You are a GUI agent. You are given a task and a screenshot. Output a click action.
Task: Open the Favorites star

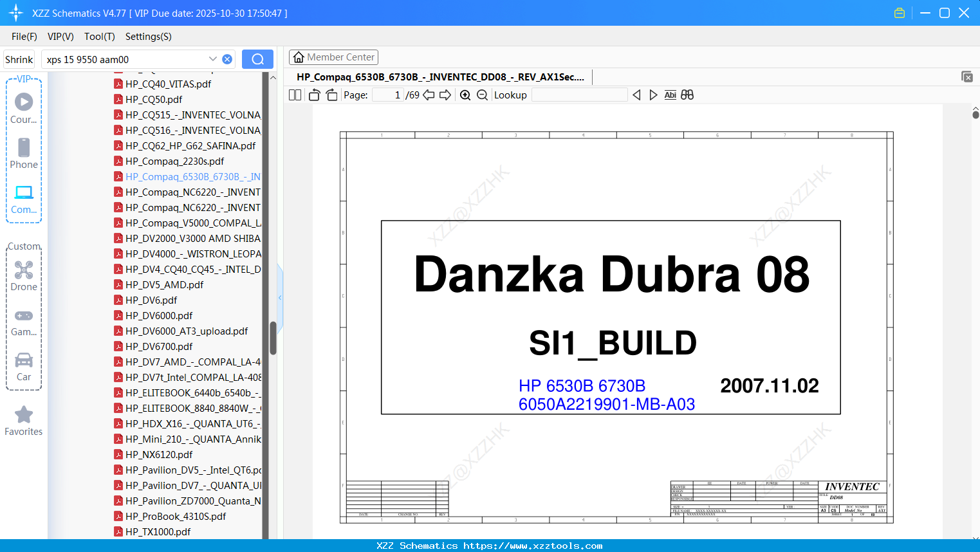[24, 421]
